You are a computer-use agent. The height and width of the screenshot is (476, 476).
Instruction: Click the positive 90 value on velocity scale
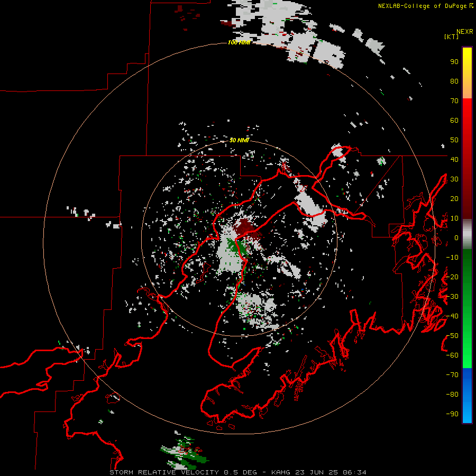[x=454, y=62]
